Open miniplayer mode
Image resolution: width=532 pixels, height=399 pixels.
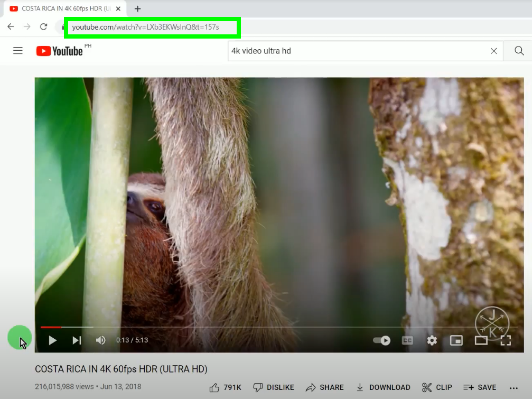coord(455,340)
